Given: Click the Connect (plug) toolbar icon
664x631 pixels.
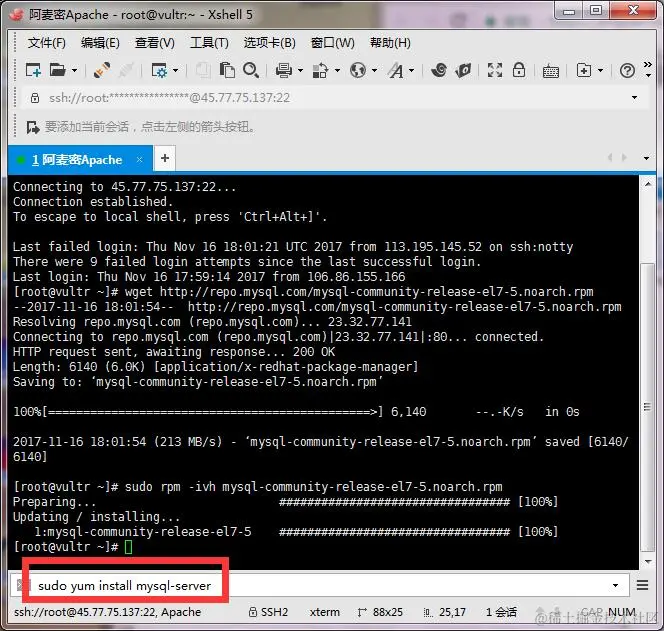Looking at the screenshot, I should point(102,70).
